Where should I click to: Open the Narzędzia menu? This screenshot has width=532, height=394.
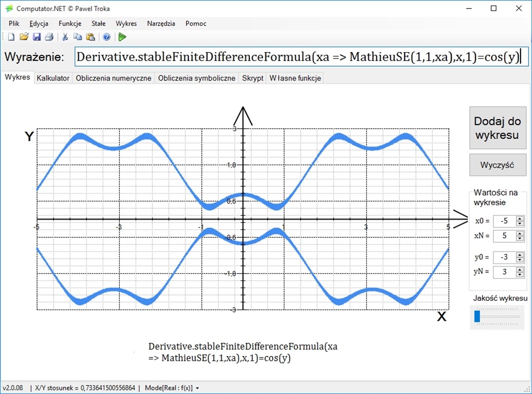(x=161, y=24)
